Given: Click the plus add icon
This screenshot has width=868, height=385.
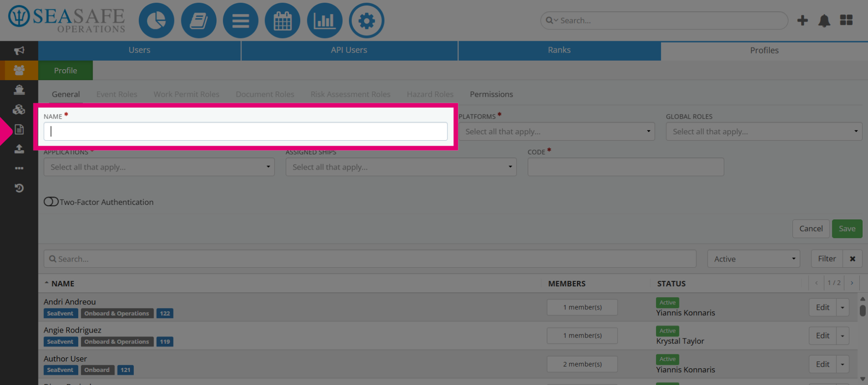Looking at the screenshot, I should click(x=802, y=20).
